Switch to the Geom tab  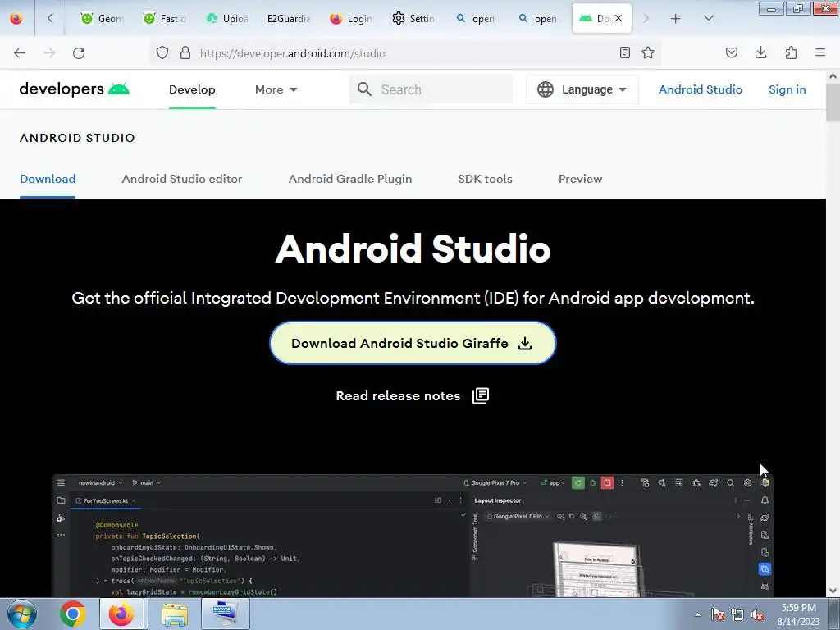tap(102, 18)
